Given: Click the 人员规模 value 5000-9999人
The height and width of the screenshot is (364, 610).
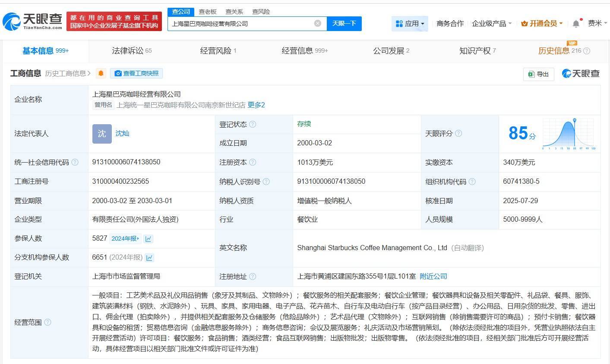Looking at the screenshot, I should [523, 220].
